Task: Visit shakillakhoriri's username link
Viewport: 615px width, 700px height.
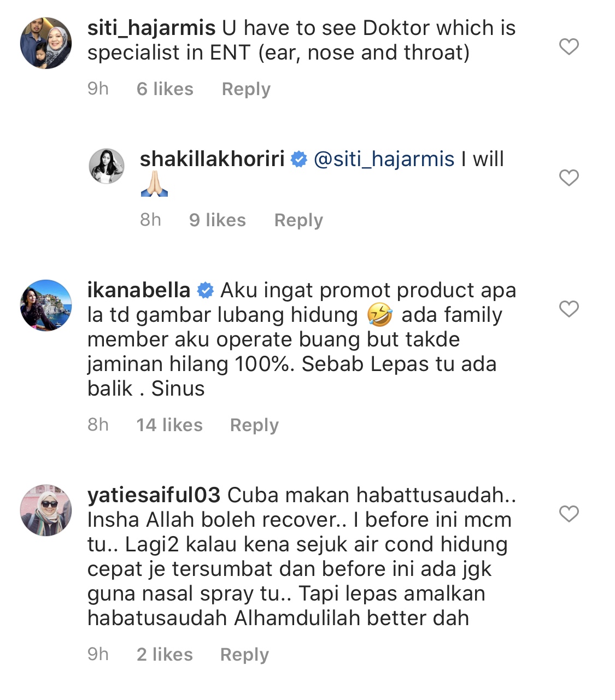Action: click(x=212, y=159)
